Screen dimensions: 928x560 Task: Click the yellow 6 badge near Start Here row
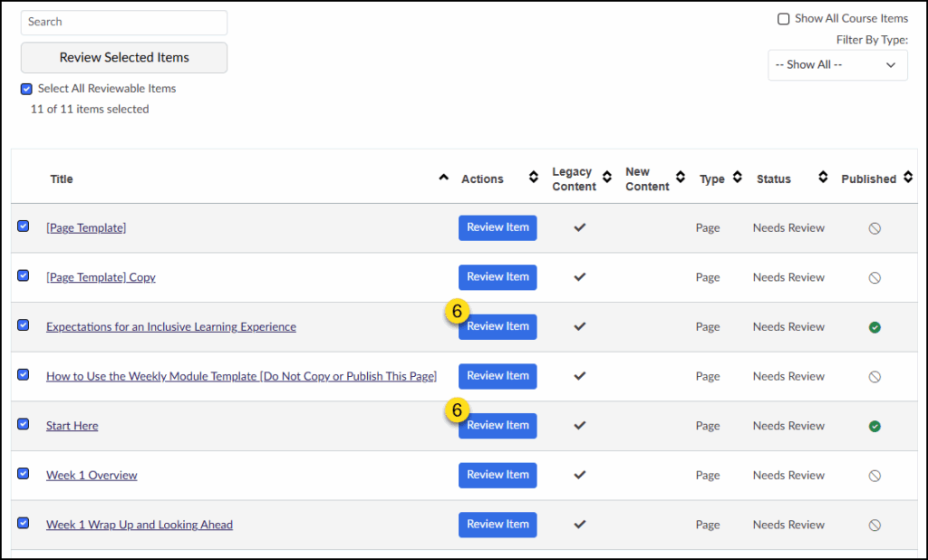(x=458, y=410)
